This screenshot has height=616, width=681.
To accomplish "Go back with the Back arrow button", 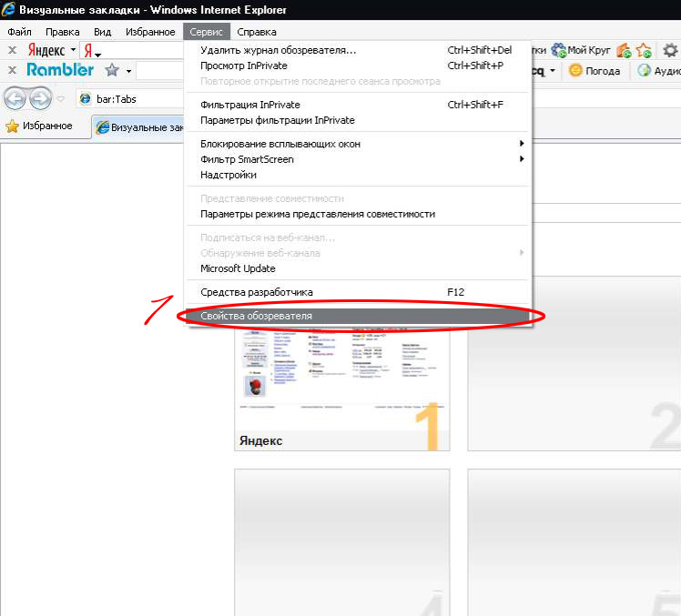I will pos(15,99).
